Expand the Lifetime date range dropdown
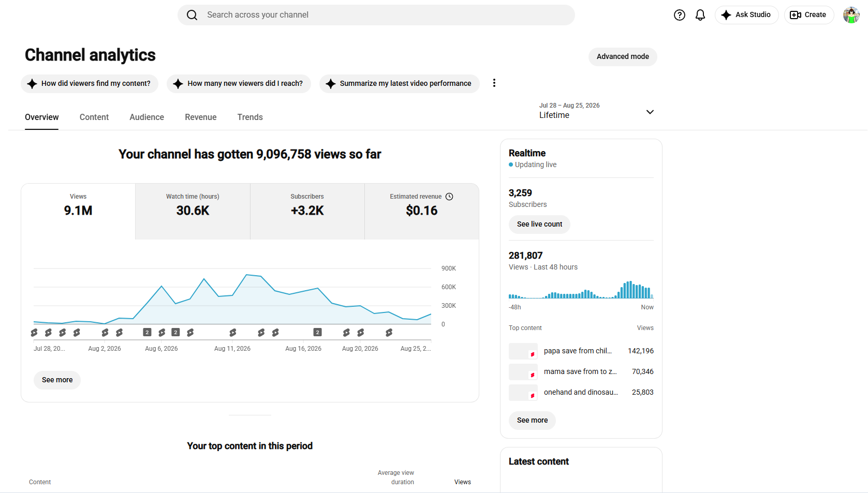The height and width of the screenshot is (493, 868). [x=597, y=111]
